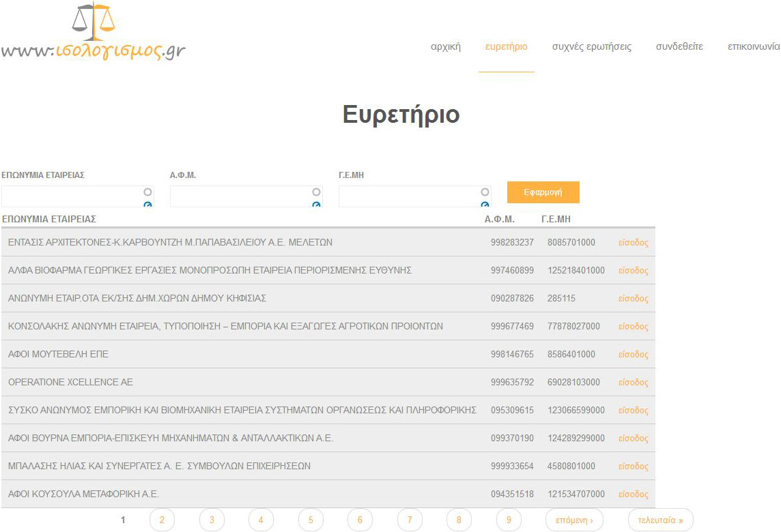
Task: Jump to the τελευταία last page
Action: 660,520
